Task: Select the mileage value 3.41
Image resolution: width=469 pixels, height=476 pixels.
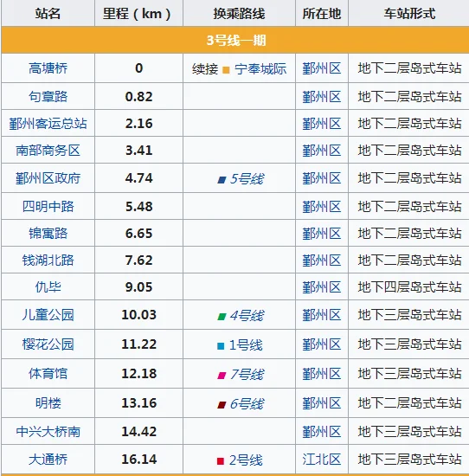Action: pyautogui.click(x=139, y=151)
